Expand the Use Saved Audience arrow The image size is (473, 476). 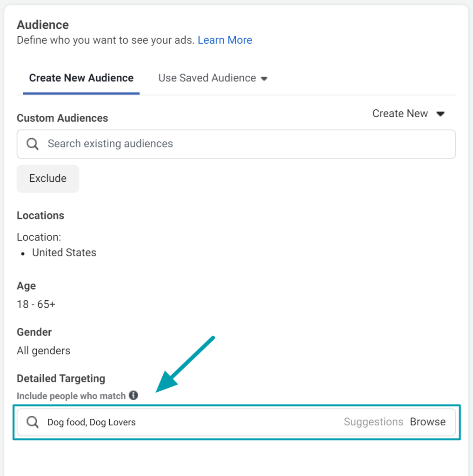pos(264,79)
